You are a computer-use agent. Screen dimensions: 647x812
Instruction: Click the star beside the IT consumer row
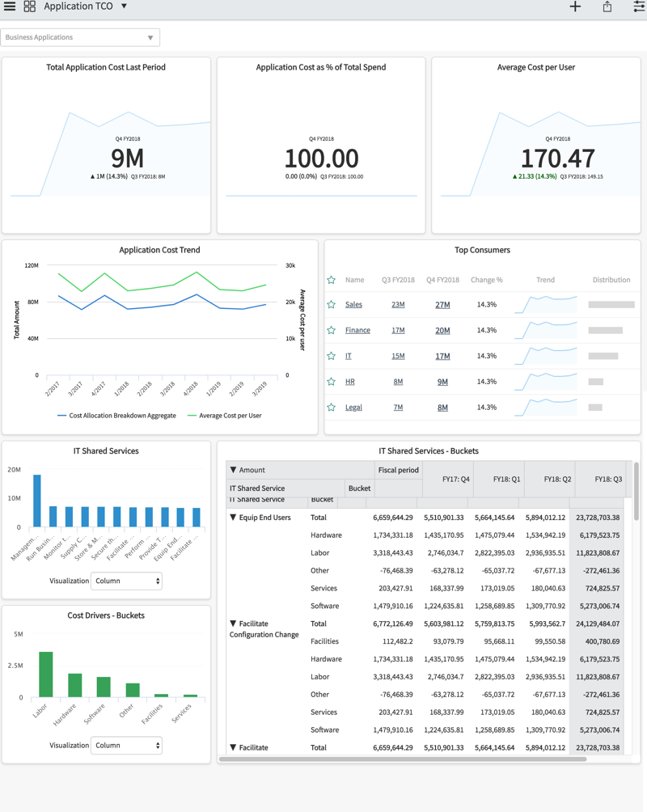point(331,356)
